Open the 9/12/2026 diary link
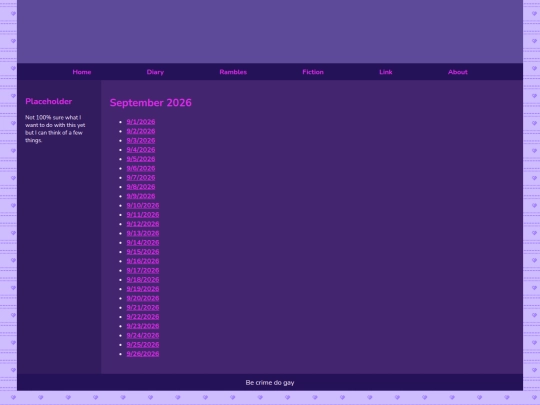This screenshot has height=405, width=540. [x=143, y=224]
